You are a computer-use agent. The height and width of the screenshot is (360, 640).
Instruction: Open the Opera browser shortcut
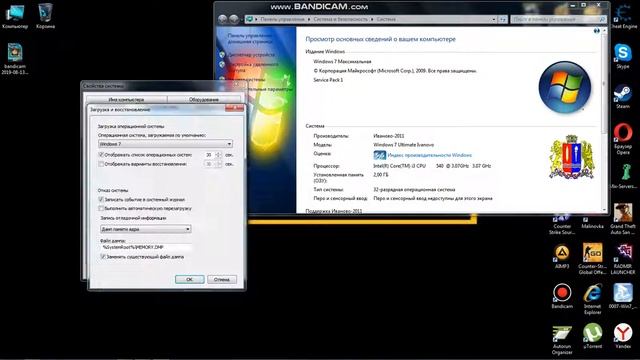[x=623, y=139]
